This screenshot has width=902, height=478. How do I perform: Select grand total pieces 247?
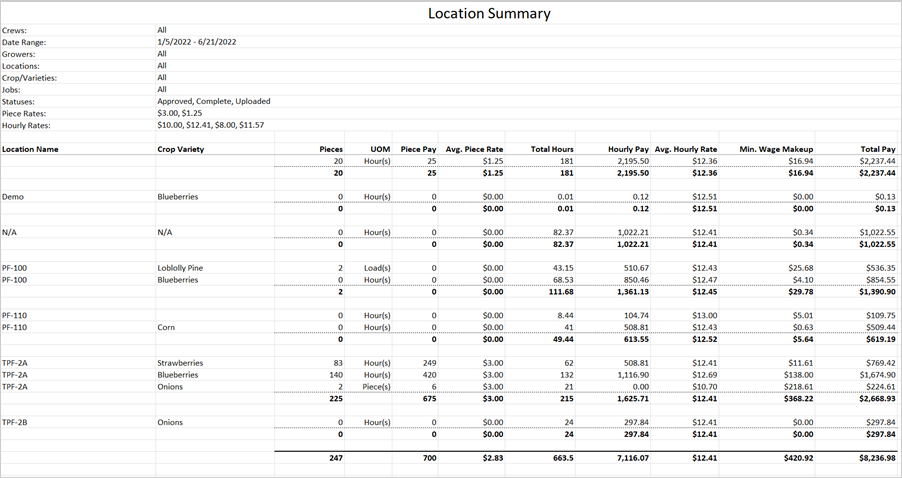tap(335, 458)
